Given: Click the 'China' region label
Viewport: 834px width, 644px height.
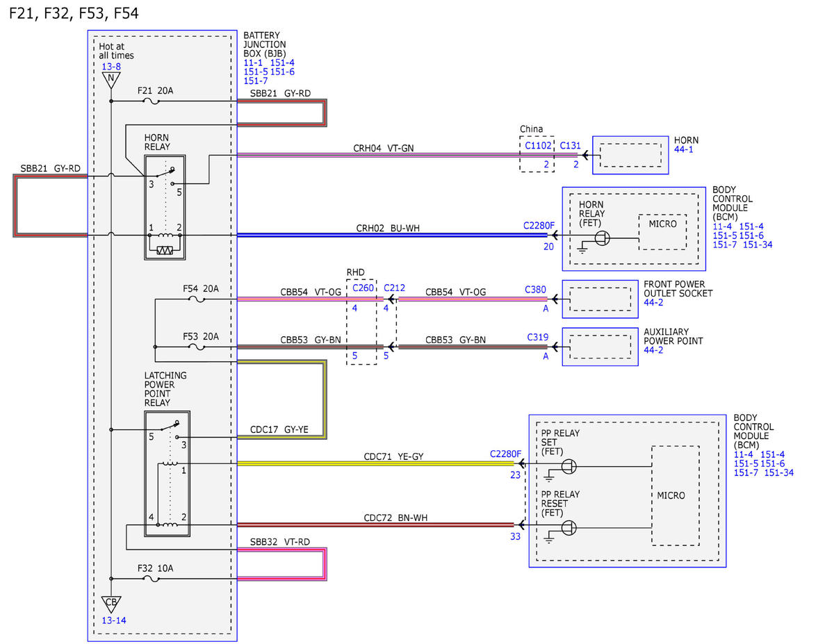Looking at the screenshot, I should (532, 129).
